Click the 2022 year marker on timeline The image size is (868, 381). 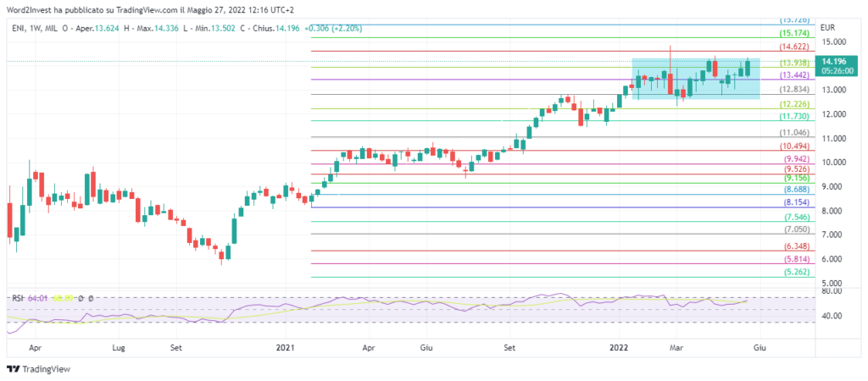coord(618,347)
